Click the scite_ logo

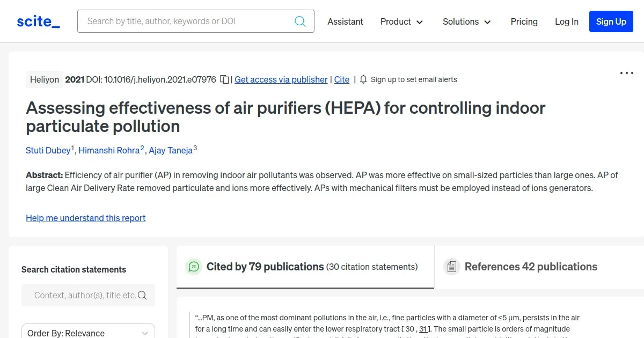[38, 21]
